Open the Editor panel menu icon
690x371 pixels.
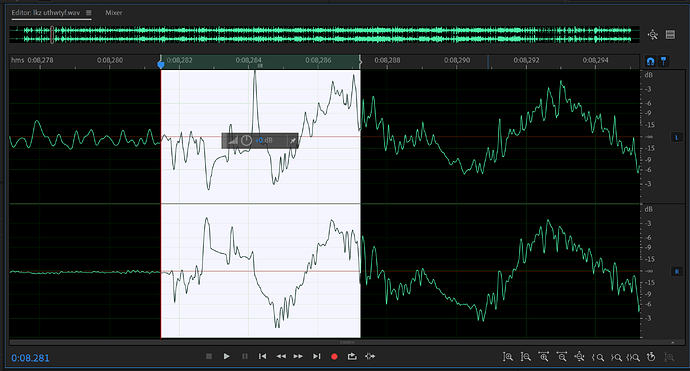[x=89, y=13]
